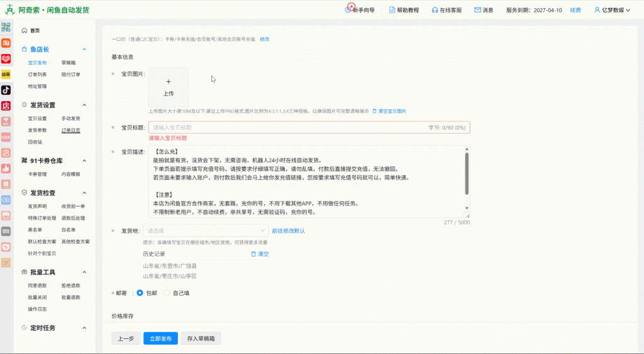Contact 在线客服 online support

(x=447, y=10)
